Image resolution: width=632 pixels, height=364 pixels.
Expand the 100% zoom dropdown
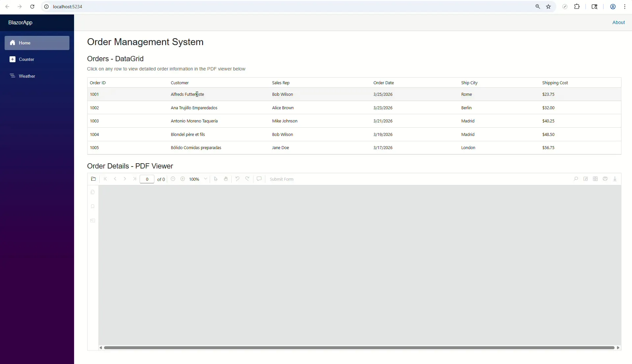205,179
